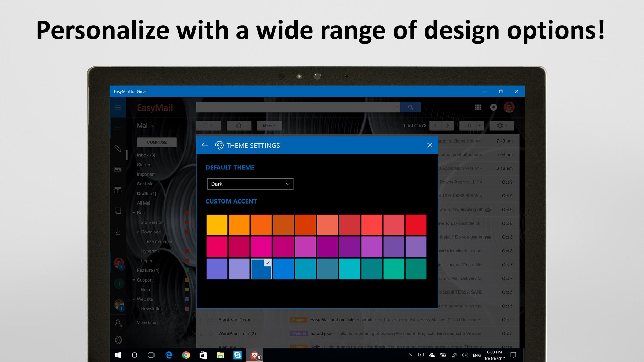Image resolution: width=644 pixels, height=362 pixels.
Task: Open the sticky note icon in sidebar
Action: coord(118,211)
